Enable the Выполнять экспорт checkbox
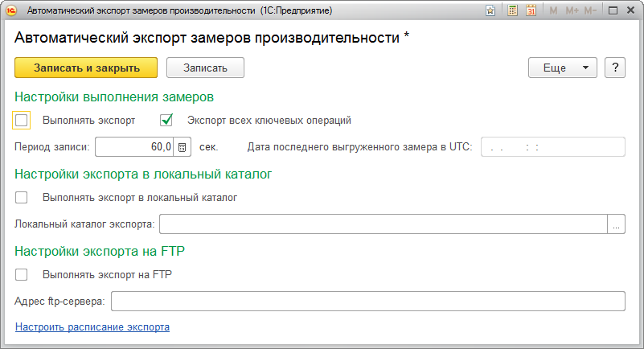This screenshot has height=349, width=644. pos(22,121)
